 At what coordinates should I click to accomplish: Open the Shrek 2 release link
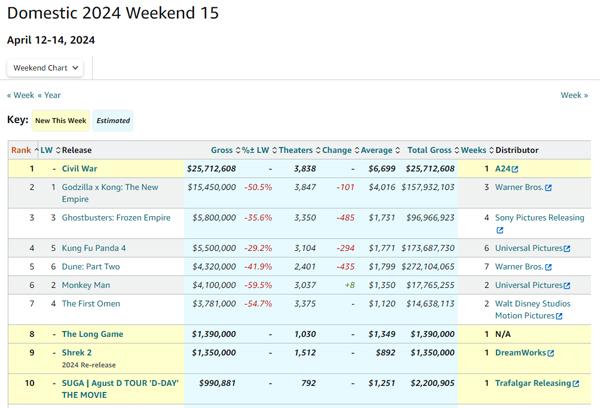(78, 353)
